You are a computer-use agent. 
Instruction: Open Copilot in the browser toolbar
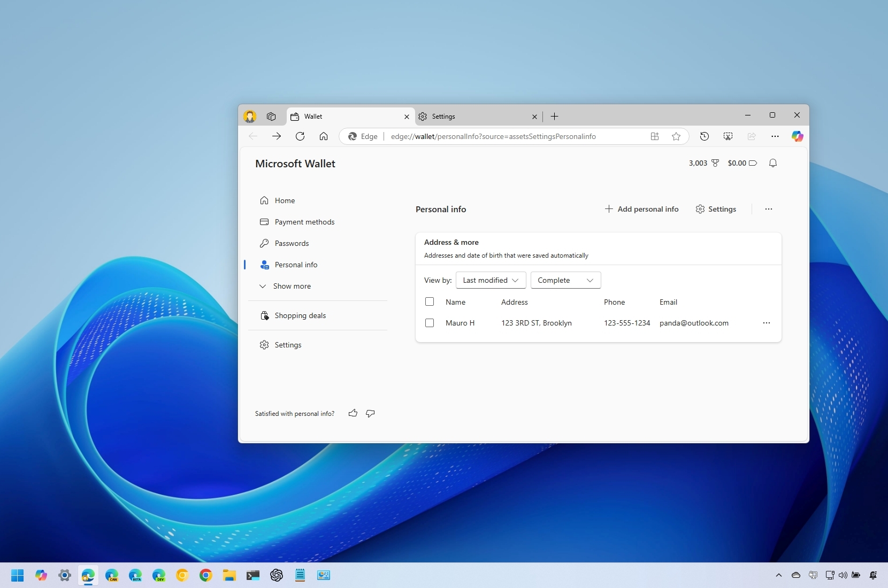click(x=797, y=136)
